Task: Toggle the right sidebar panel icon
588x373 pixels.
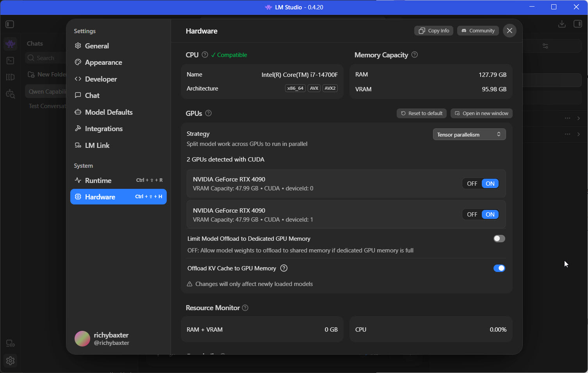Action: 578,24
